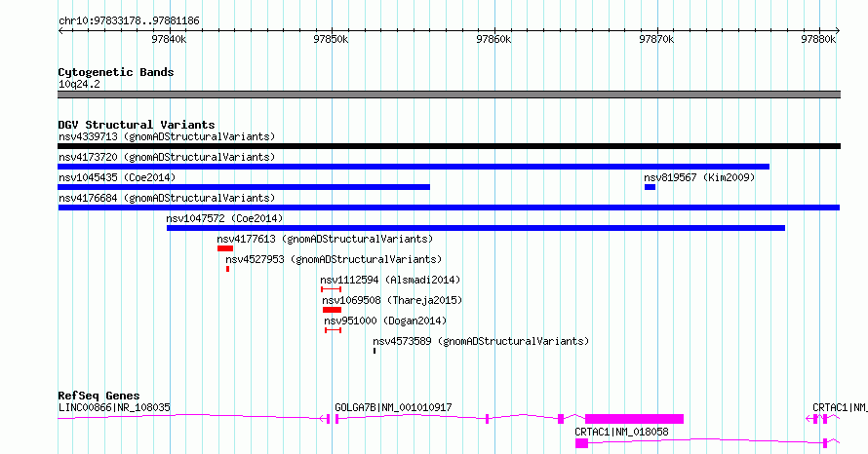Select the small nsv819567 blue bar
Screen dimensions: 868x454
pos(650,187)
